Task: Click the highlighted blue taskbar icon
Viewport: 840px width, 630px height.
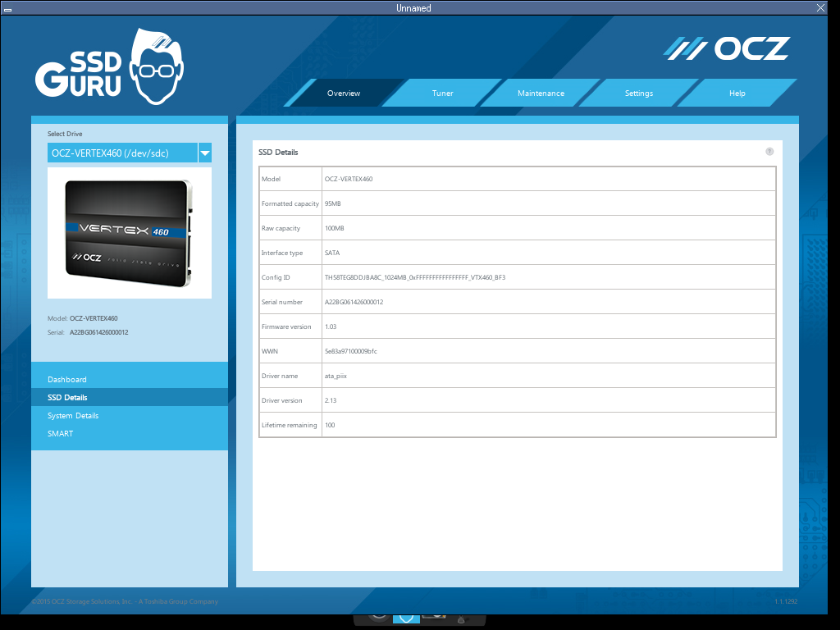Action: [406, 619]
